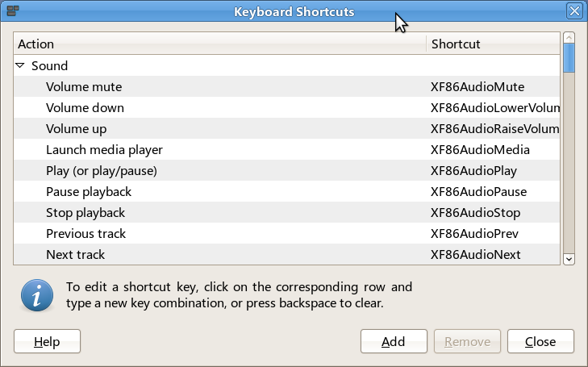Click the scrollbar up arrow
Viewport: 588px width, 367px height.
pos(569,38)
